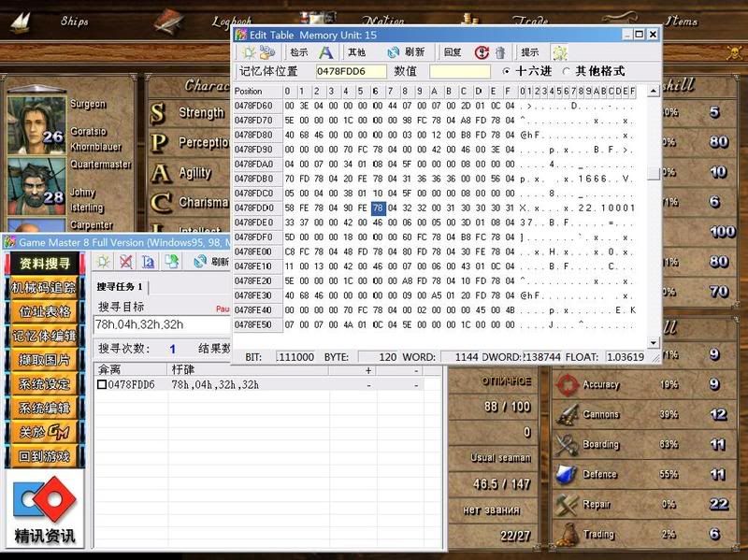Click the BYTE value 120 in status bar
The width and height of the screenshot is (748, 560).
379,357
